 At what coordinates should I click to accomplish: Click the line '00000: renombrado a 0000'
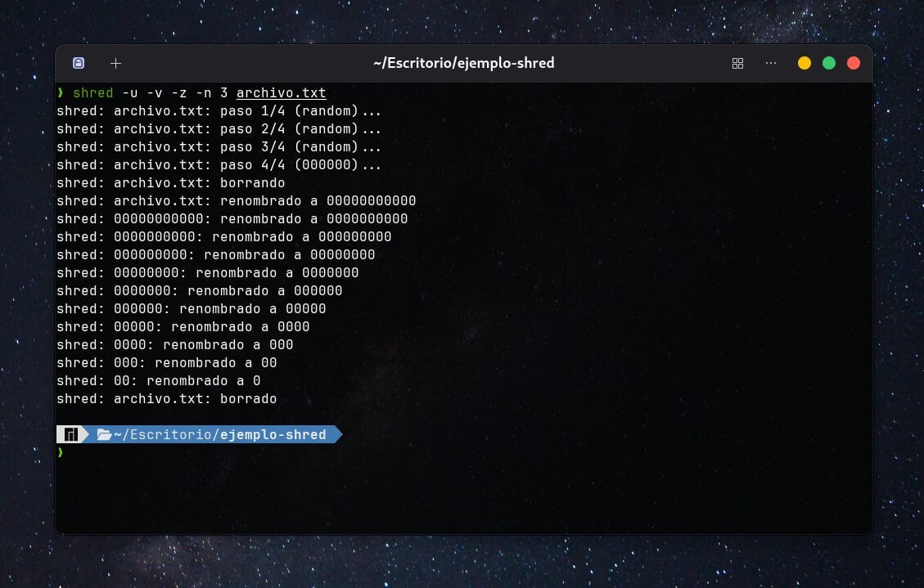[x=183, y=326]
